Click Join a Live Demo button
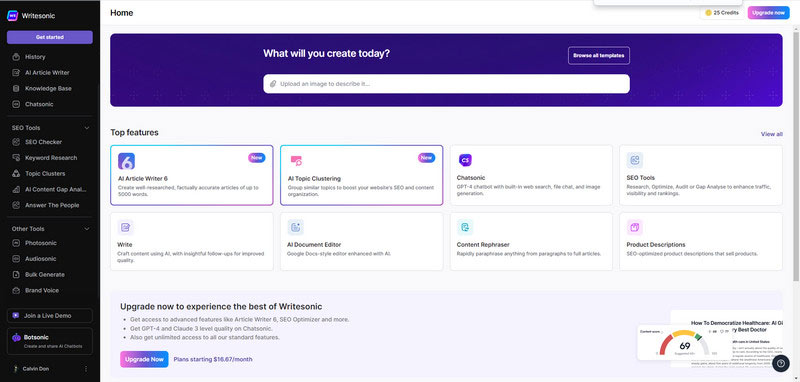The image size is (800, 382). (50, 316)
